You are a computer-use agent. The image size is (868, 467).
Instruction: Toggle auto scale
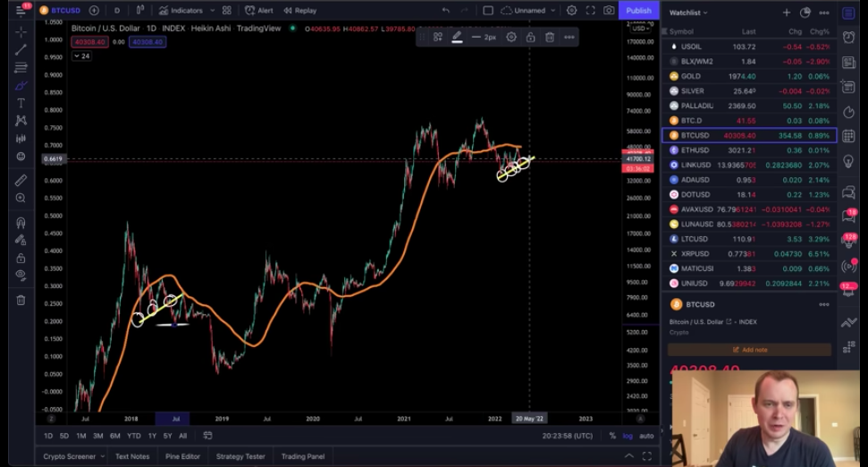[646, 436]
